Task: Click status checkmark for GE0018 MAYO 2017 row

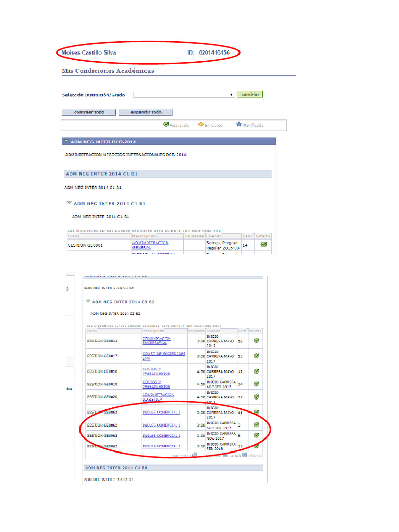Action: point(257,371)
